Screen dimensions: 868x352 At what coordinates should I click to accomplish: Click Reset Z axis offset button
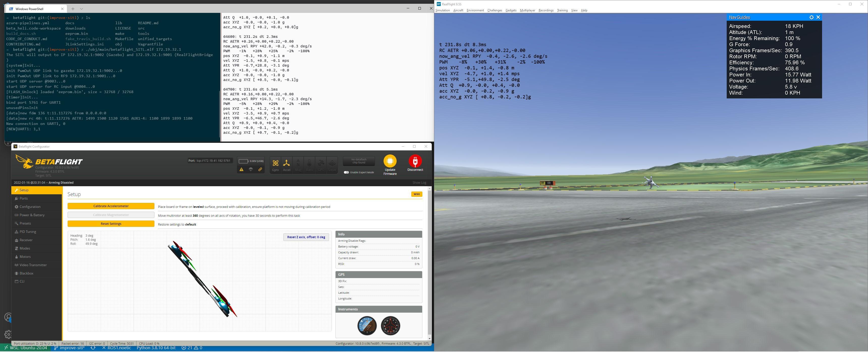[306, 237]
